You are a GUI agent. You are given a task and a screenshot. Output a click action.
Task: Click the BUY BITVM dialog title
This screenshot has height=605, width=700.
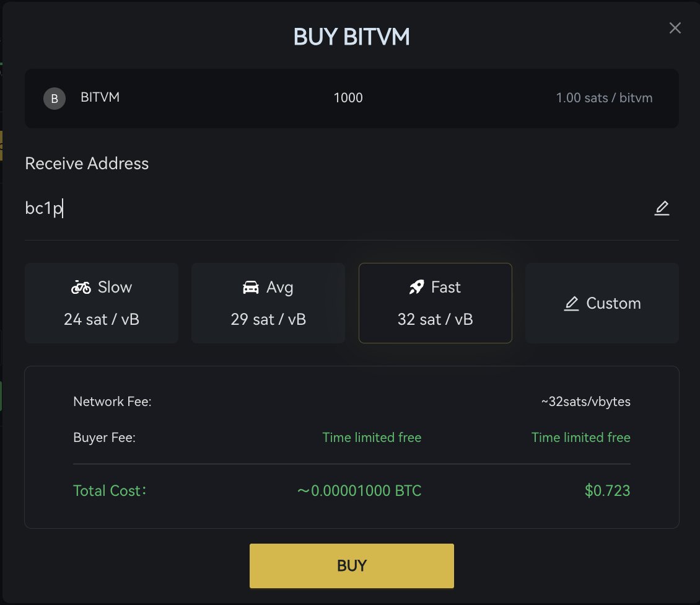click(x=352, y=37)
